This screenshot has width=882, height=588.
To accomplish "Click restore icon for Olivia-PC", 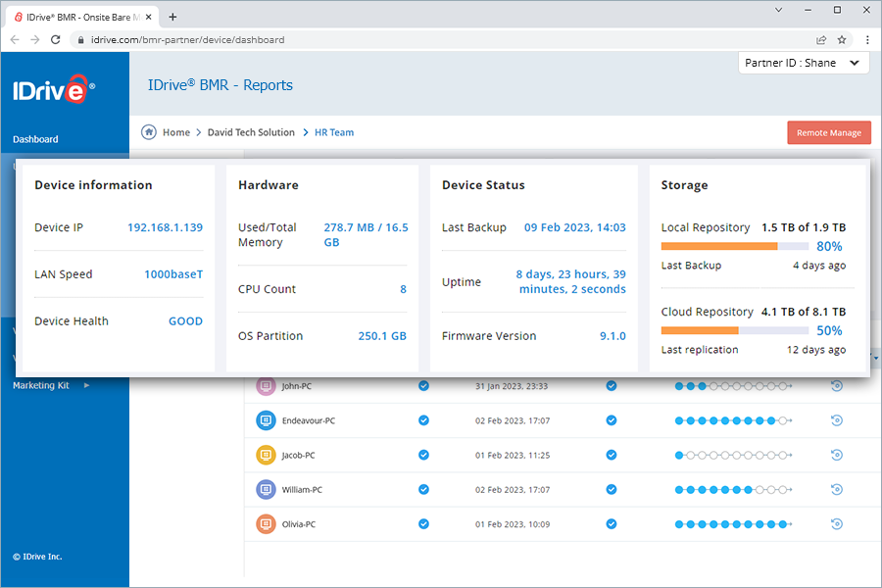I will click(x=837, y=524).
